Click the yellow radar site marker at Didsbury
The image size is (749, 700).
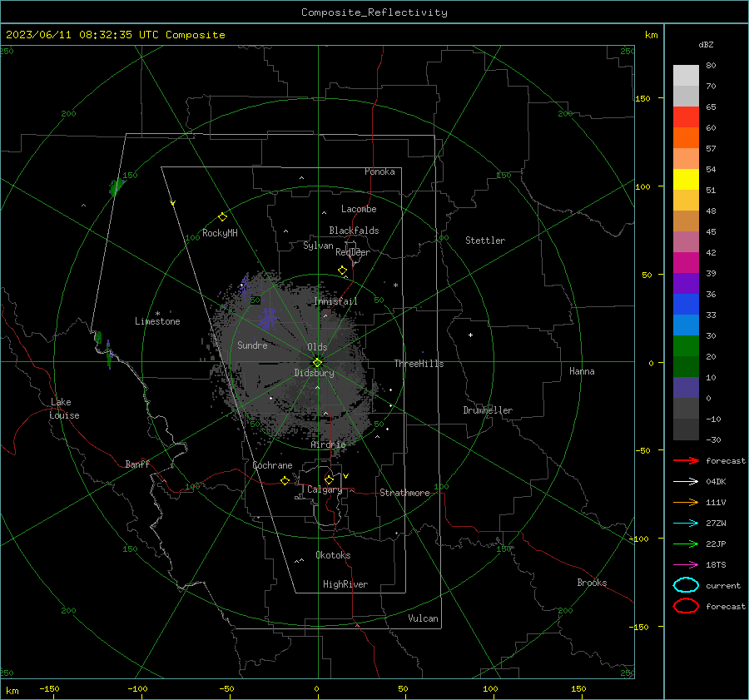click(318, 362)
